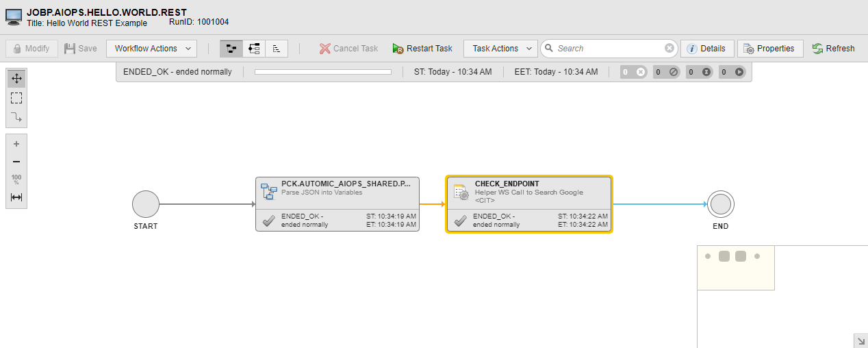This screenshot has height=348, width=868.
Task: Open the Properties panel
Action: pos(769,49)
